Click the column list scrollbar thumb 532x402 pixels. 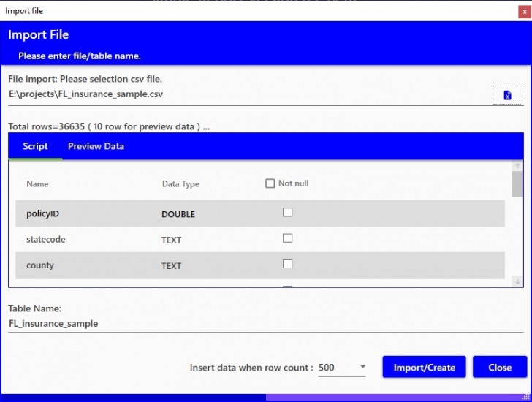coord(517,183)
